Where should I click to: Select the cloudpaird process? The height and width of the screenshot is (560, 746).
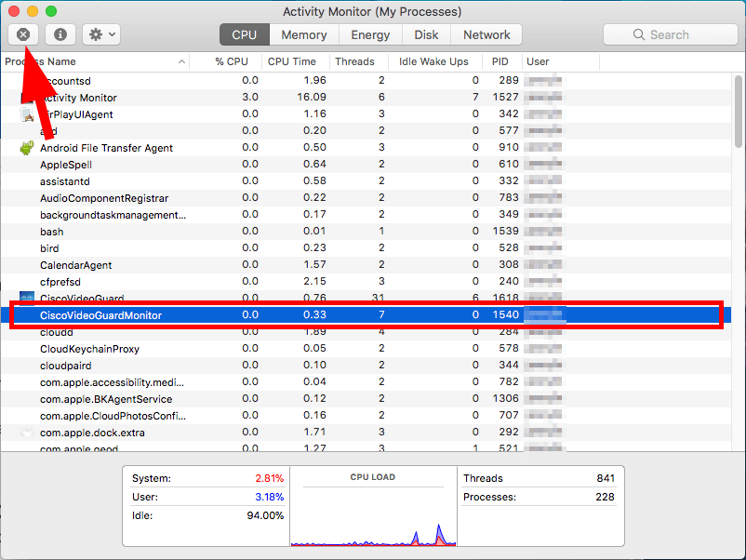click(x=366, y=366)
